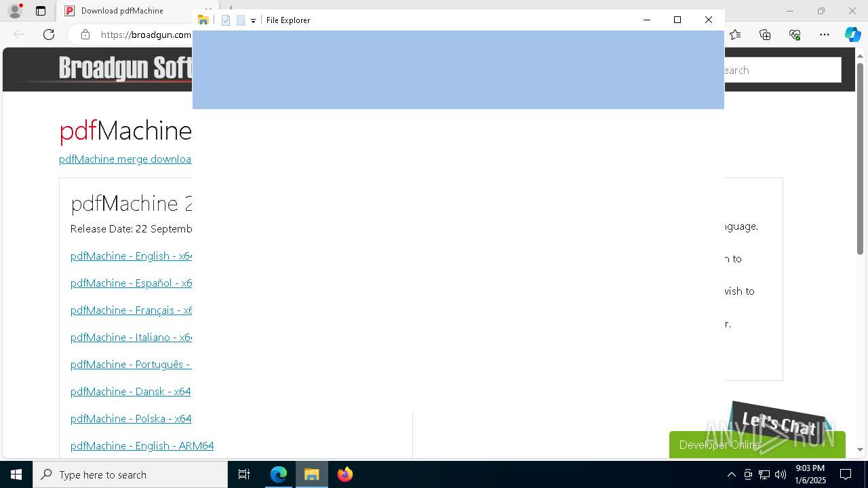This screenshot has height=488, width=868.
Task: Restore down the Edge browser window
Action: tap(821, 11)
